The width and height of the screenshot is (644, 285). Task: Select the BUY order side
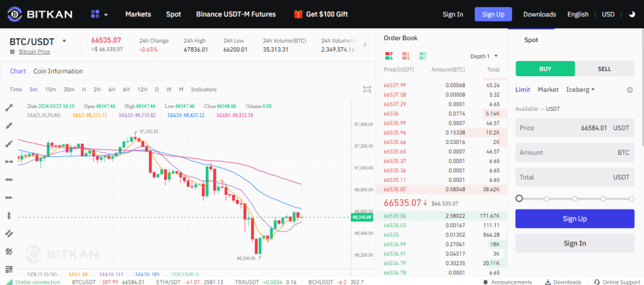tap(545, 69)
